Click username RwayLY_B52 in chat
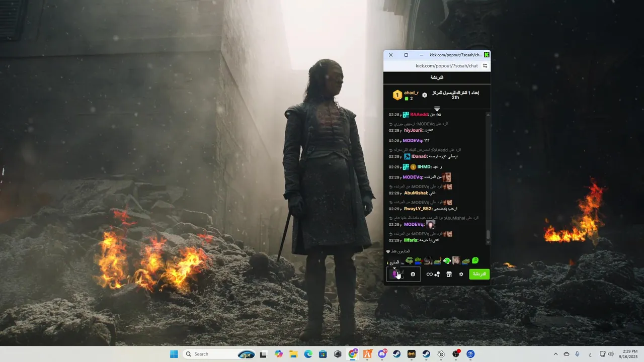This screenshot has height=362, width=644. point(419,209)
